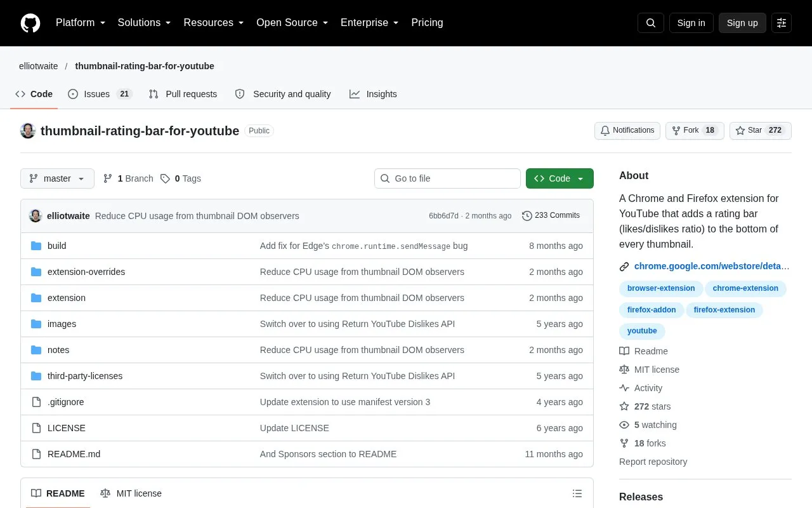Click the commit history clock icon

click(527, 216)
